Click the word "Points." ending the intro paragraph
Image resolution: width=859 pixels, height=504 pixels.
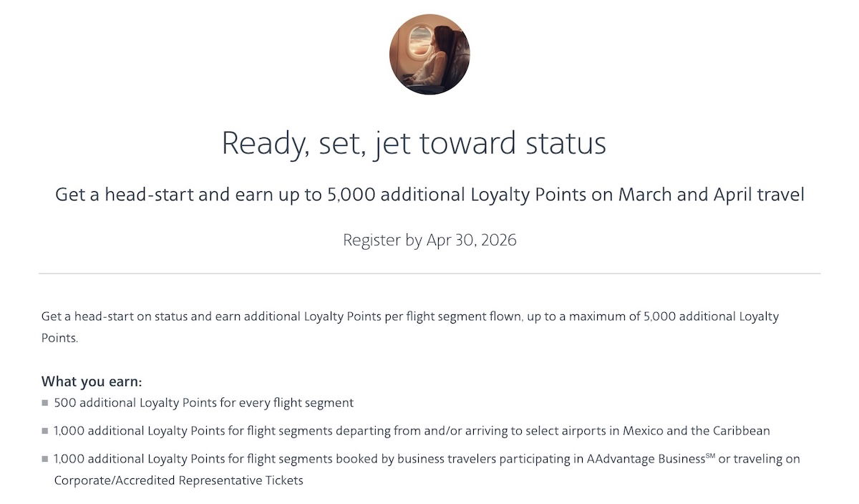(59, 338)
